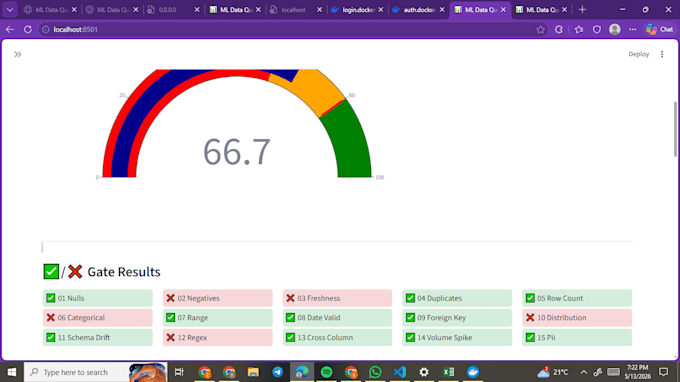The height and width of the screenshot is (382, 680).
Task: Reload the page with the refresh icon
Action: pyautogui.click(x=28, y=29)
